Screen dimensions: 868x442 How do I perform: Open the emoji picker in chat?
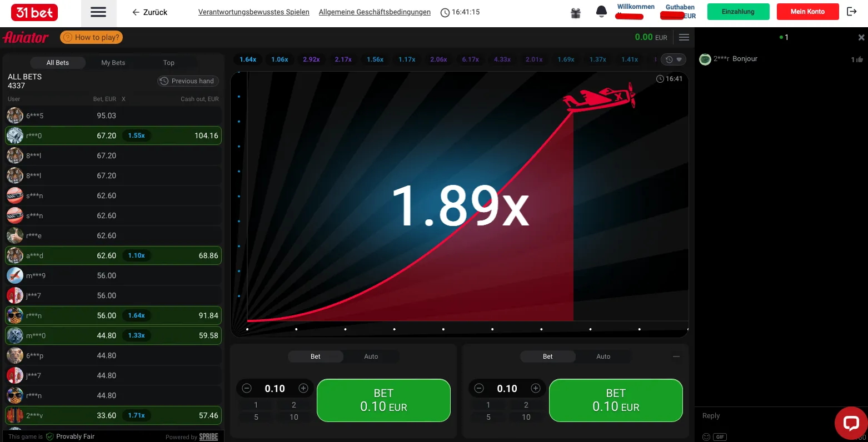[x=706, y=437]
